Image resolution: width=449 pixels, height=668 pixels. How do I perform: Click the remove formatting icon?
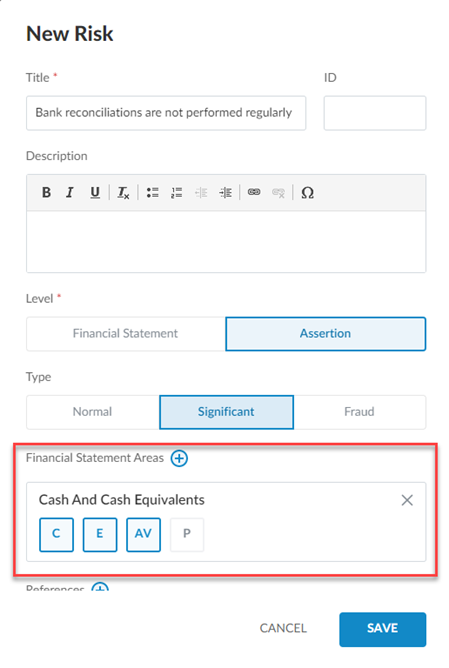click(x=123, y=193)
